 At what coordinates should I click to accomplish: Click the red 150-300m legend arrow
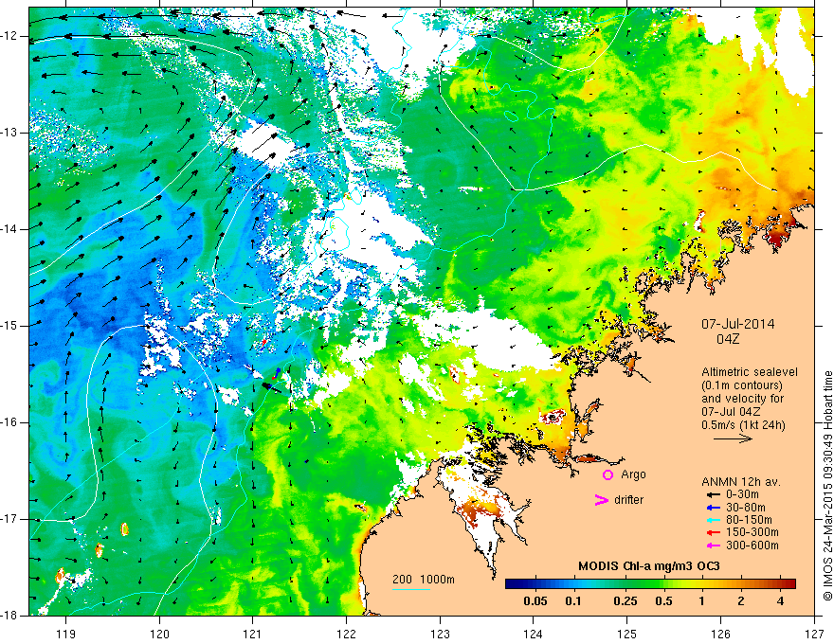point(713,532)
